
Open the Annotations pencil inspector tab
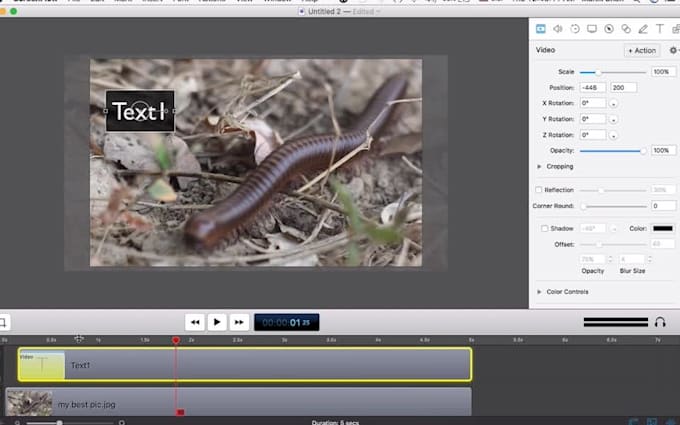(643, 29)
